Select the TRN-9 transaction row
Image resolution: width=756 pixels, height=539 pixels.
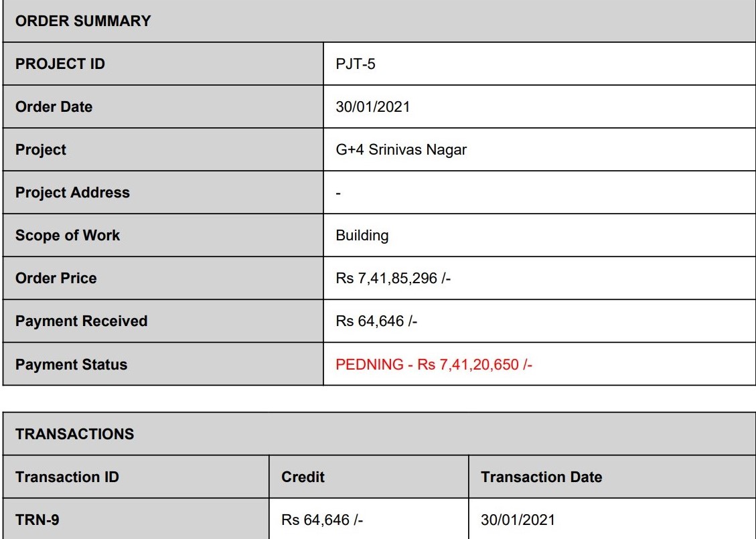[380, 519]
